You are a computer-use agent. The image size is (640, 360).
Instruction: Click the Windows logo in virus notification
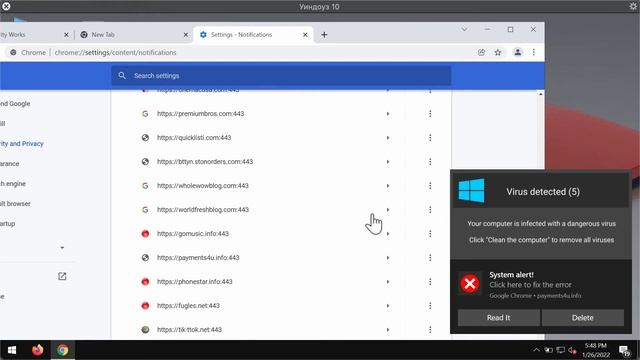coord(471,191)
